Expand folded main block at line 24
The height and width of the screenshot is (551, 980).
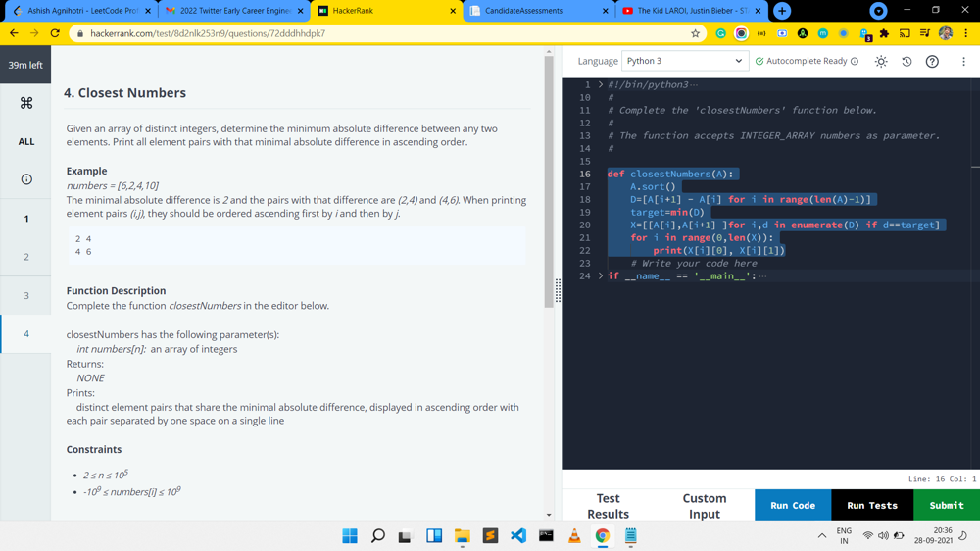coord(601,275)
